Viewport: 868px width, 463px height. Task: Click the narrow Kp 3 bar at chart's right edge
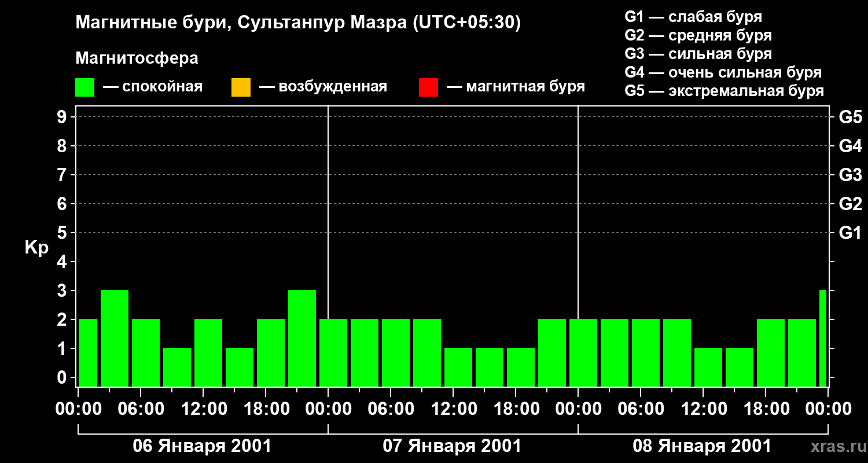tap(823, 338)
